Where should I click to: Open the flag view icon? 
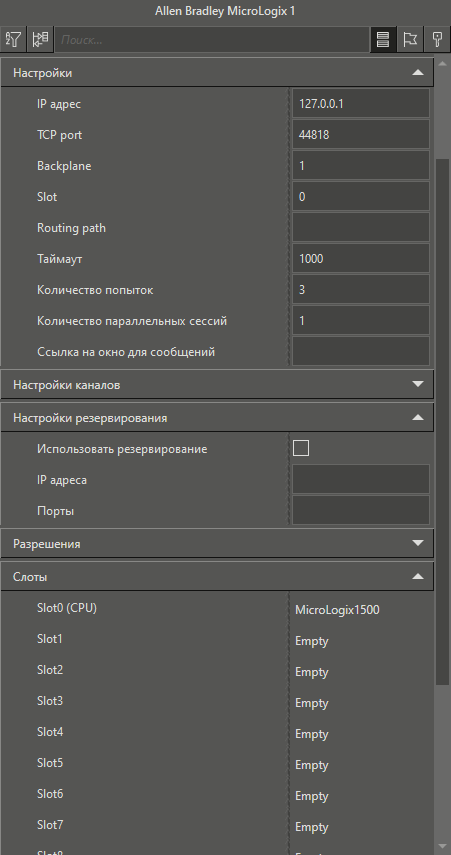point(410,39)
